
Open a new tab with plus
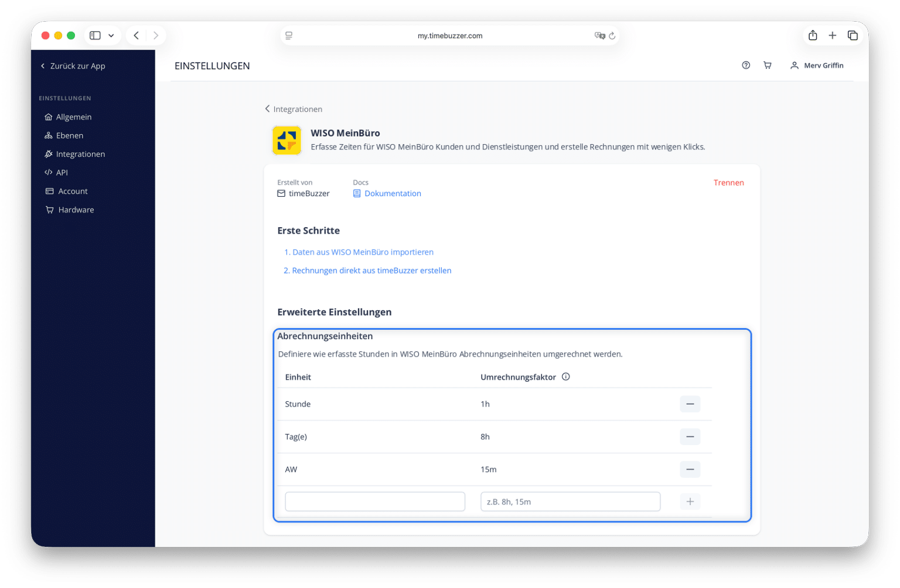(x=833, y=36)
